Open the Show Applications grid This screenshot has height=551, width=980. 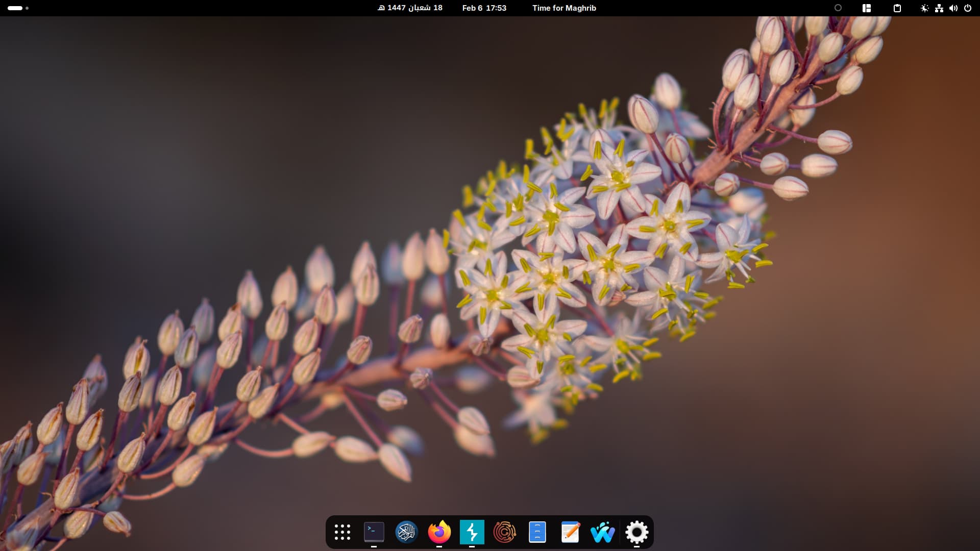(x=342, y=532)
